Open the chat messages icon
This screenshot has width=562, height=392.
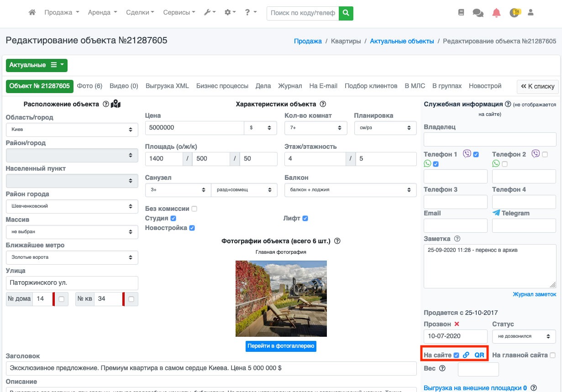[x=478, y=13]
